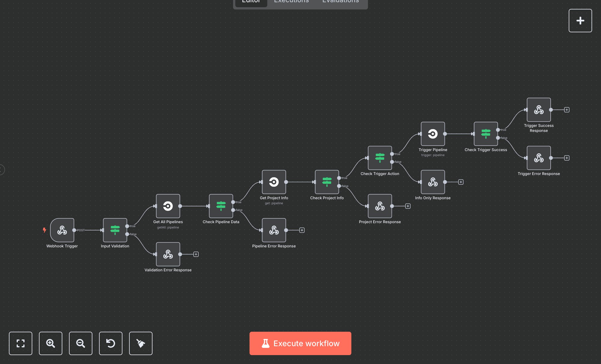
Task: Open the Get All Pipelines CircleCI node
Action: pos(168,206)
